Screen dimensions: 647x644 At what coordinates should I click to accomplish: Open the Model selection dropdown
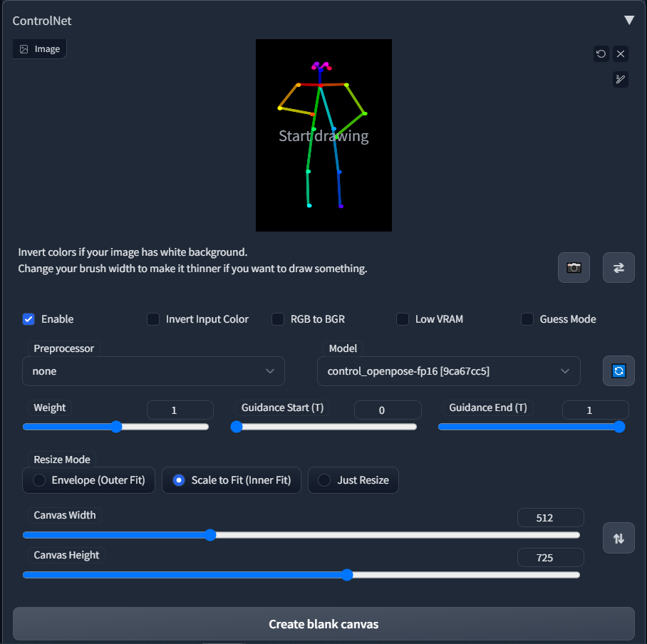(x=448, y=371)
